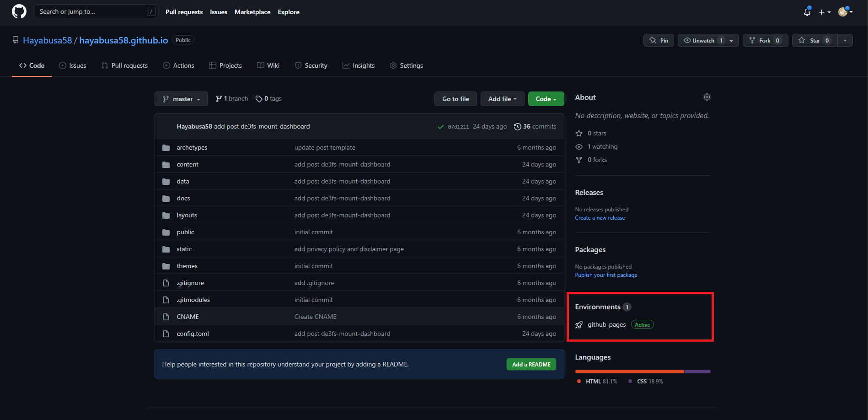
Task: Click the Environments heading
Action: (597, 307)
